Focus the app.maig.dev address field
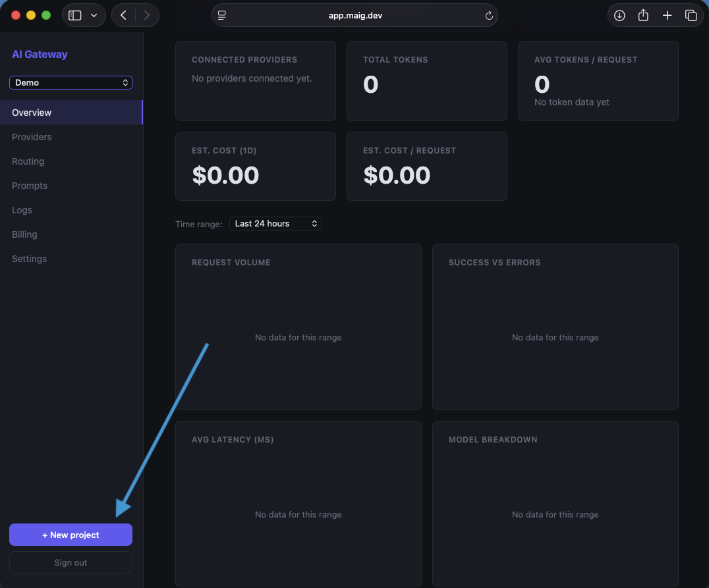 pyautogui.click(x=355, y=15)
